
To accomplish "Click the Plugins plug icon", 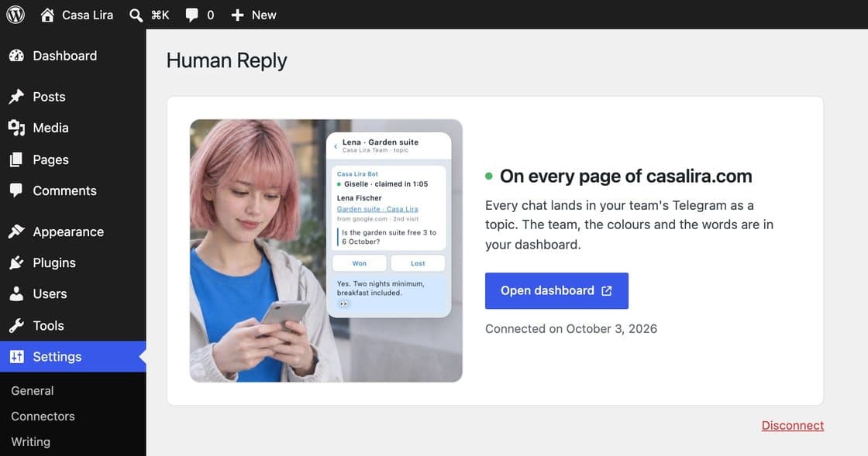I will tap(16, 262).
